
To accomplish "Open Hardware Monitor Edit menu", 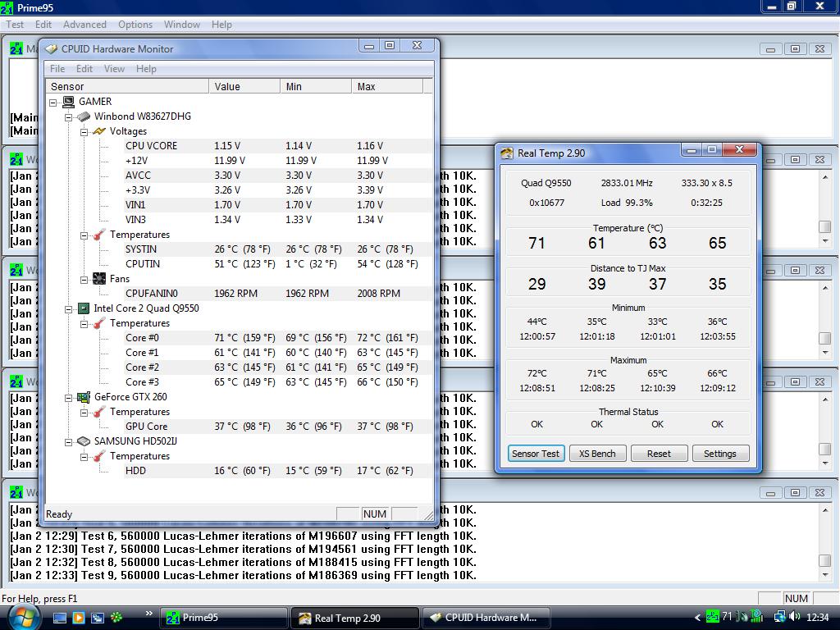I will point(84,69).
